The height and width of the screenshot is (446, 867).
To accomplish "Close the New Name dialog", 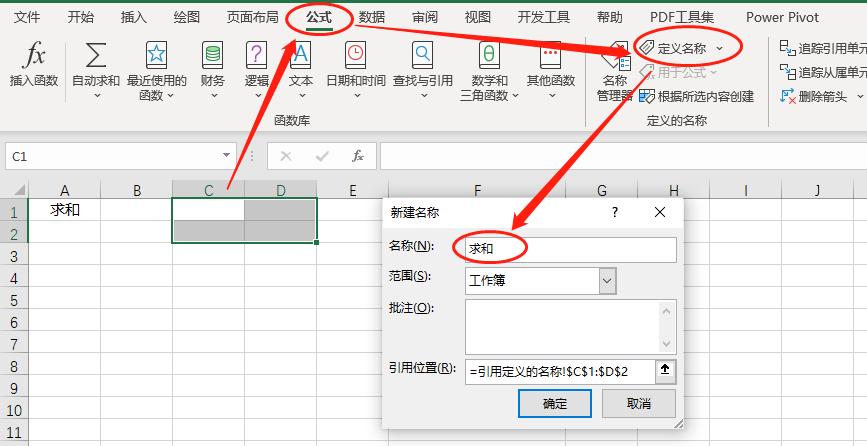I will (660, 212).
